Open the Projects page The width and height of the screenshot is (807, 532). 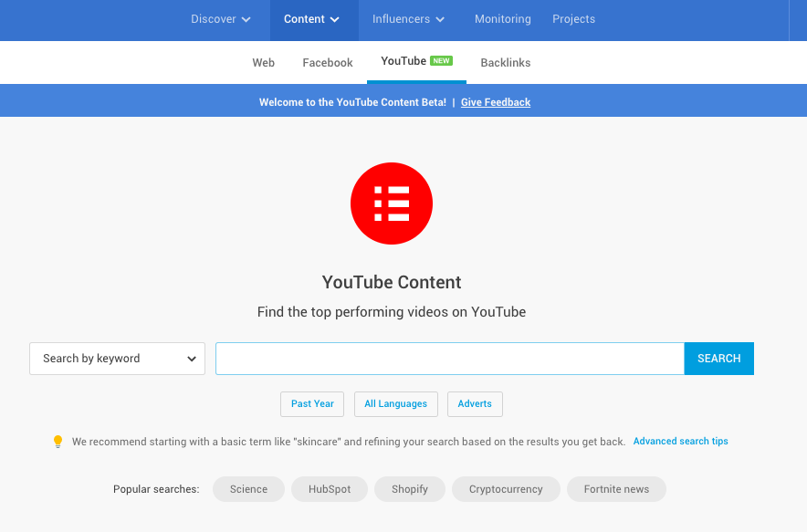(x=573, y=19)
